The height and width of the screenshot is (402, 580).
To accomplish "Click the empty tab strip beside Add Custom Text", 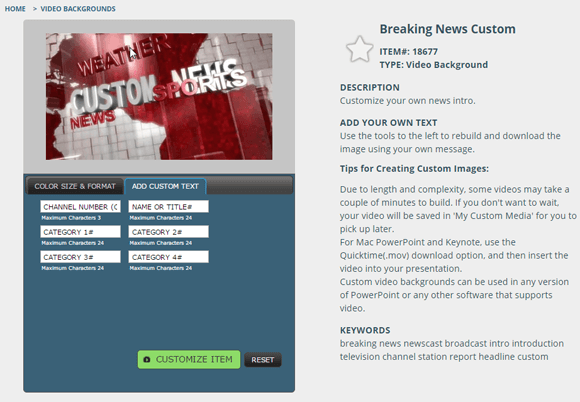I will (249, 185).
